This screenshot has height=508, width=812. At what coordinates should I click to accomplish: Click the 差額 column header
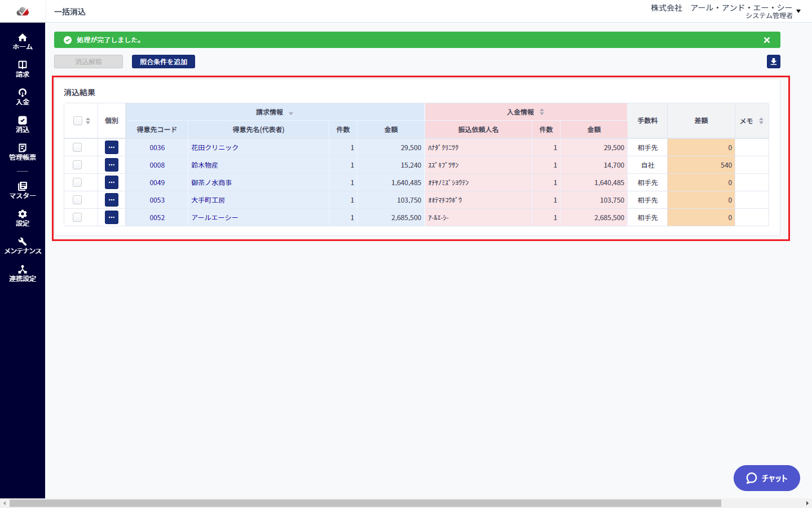(701, 121)
